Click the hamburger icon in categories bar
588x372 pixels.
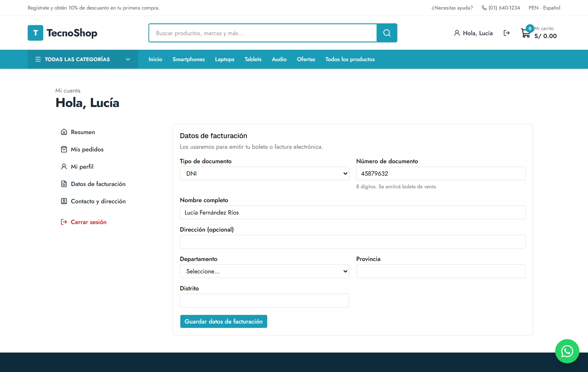click(38, 59)
